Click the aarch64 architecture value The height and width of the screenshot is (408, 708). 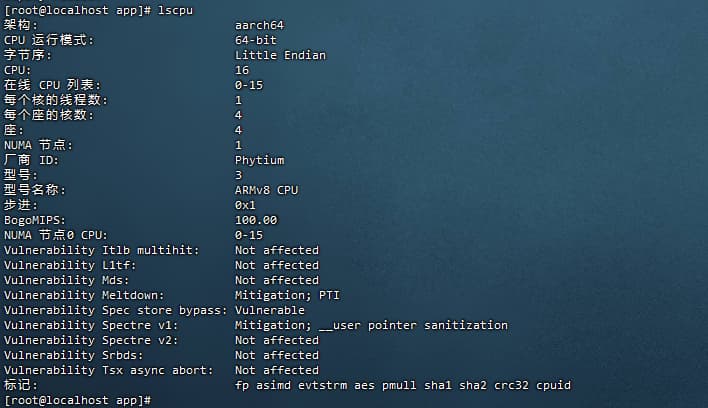(258, 24)
